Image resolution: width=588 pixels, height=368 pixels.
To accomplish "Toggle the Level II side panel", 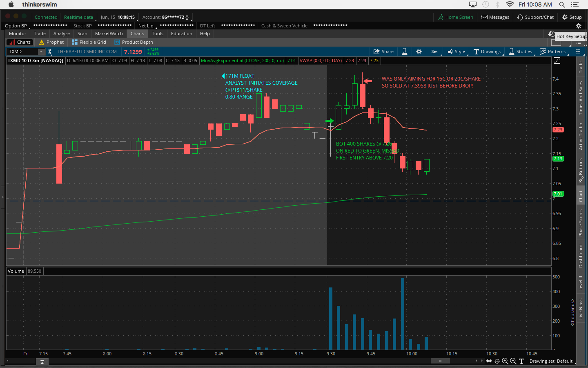I will [581, 283].
